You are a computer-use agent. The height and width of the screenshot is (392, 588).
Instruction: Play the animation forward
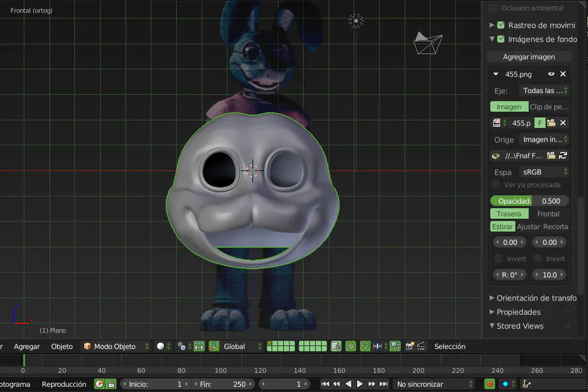359,384
